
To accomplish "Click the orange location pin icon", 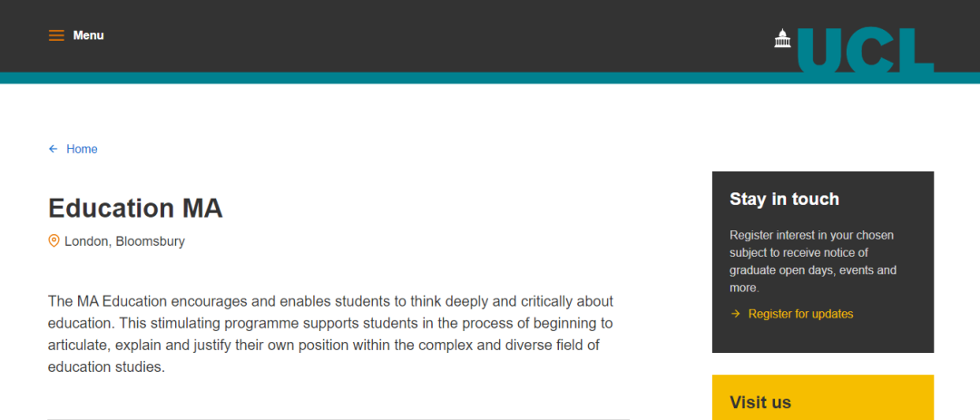I will (x=54, y=241).
